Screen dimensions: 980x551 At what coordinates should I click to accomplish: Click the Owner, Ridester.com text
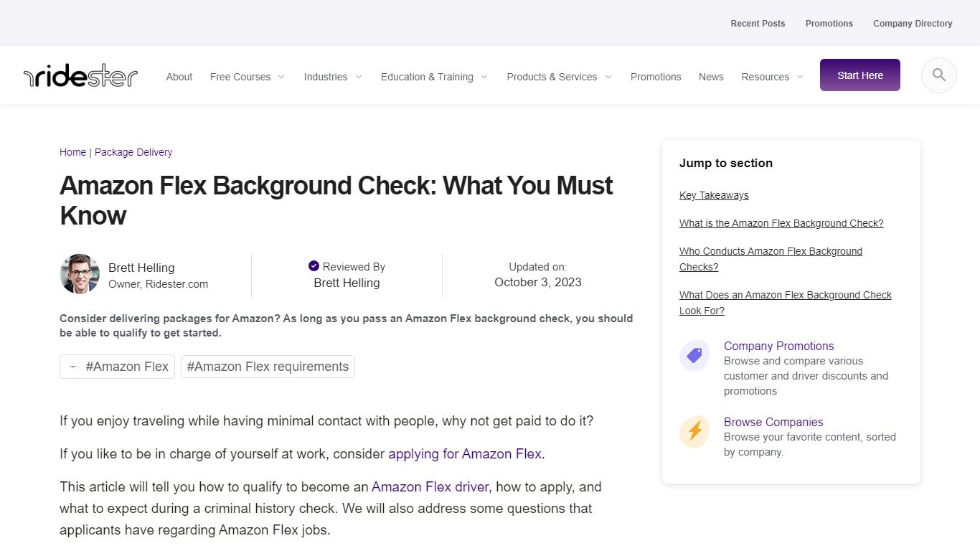click(158, 284)
